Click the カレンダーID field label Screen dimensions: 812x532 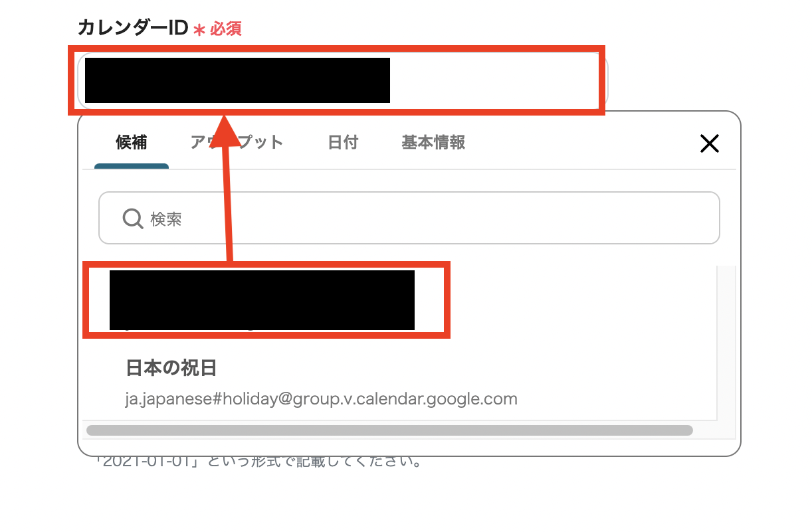(x=134, y=28)
